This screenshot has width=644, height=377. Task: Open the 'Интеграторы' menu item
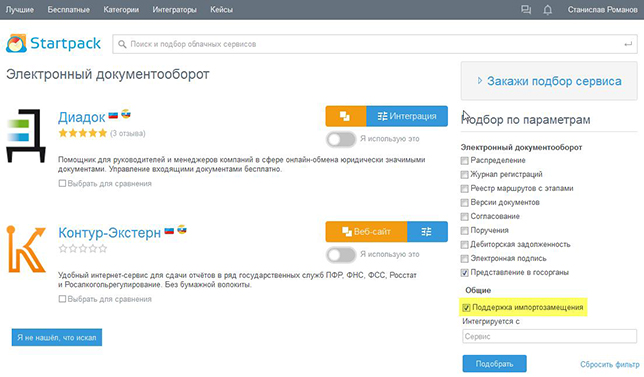tap(175, 9)
